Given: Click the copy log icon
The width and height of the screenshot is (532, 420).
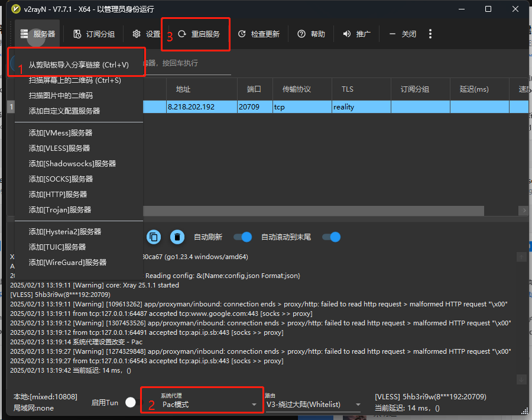Looking at the screenshot, I should [154, 237].
